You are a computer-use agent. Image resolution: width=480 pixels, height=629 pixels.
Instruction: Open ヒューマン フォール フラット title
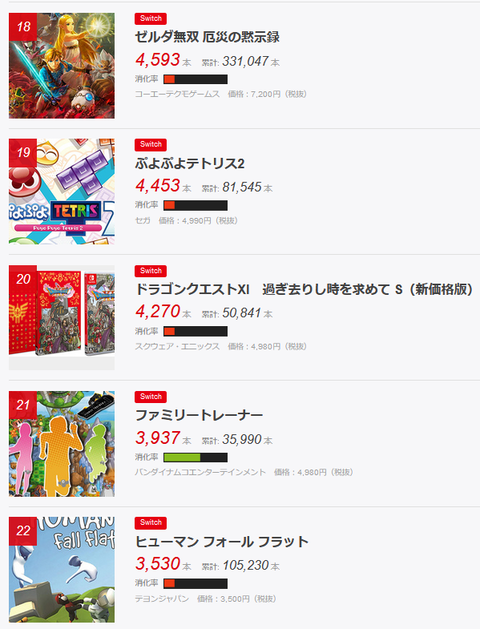[222, 542]
